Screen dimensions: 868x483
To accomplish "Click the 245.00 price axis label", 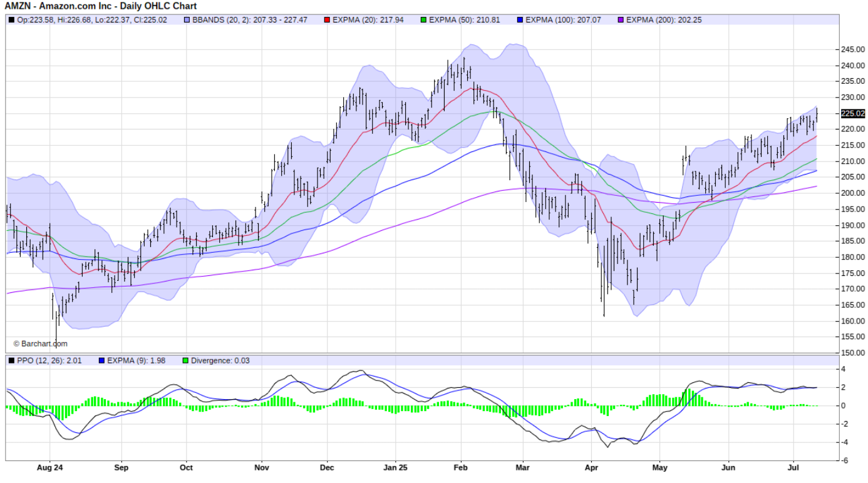I will [854, 49].
